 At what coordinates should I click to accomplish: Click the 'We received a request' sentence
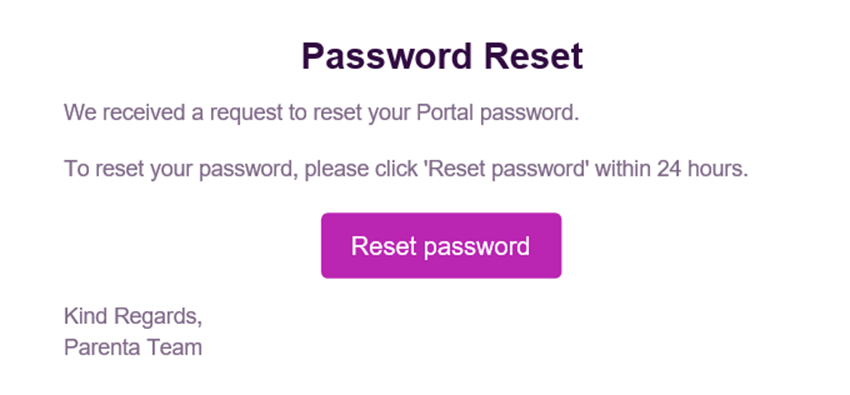pyautogui.click(x=321, y=113)
